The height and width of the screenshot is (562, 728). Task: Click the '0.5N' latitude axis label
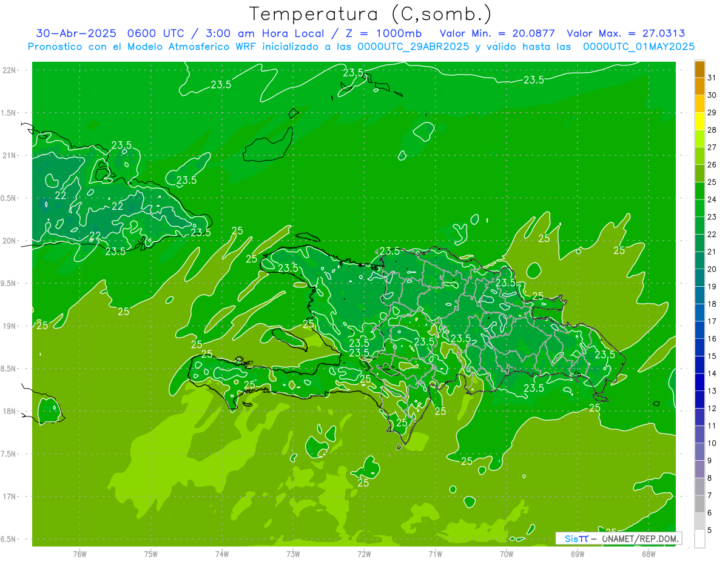(8, 198)
